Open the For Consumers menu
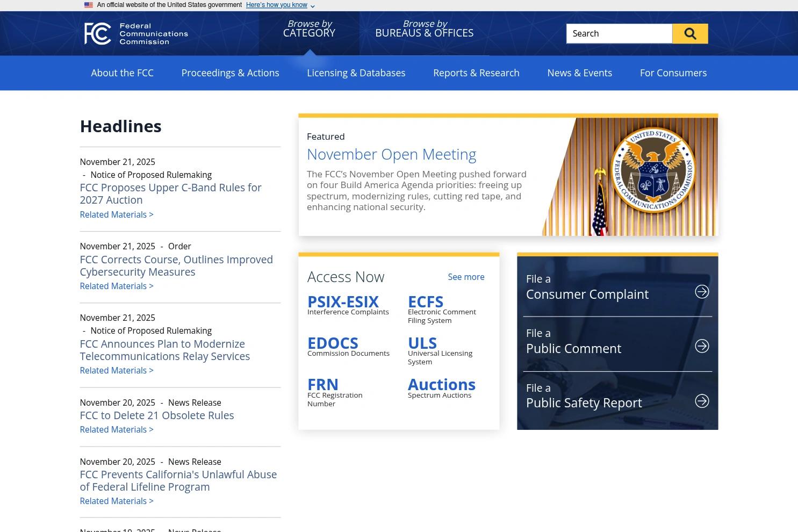Viewport: 798px width, 532px height. (673, 73)
